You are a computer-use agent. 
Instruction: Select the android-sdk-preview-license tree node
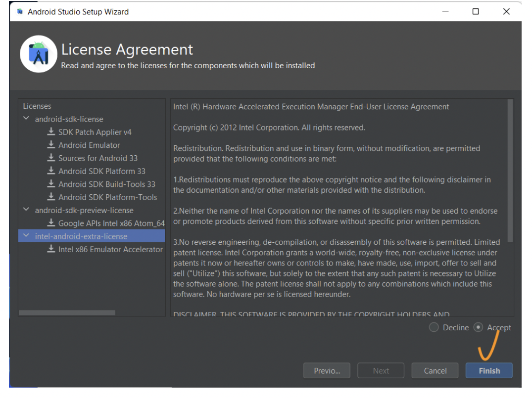[x=84, y=210]
